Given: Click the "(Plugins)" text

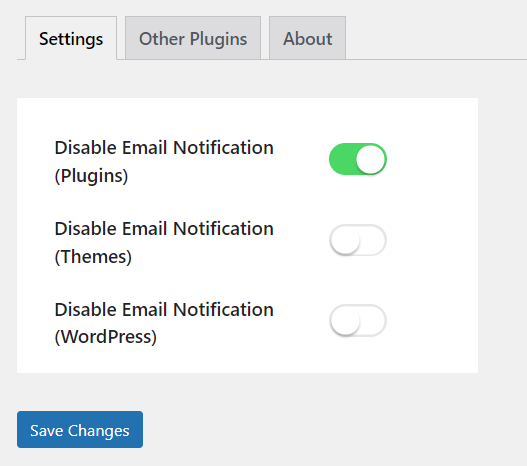Looking at the screenshot, I should coord(91,176).
